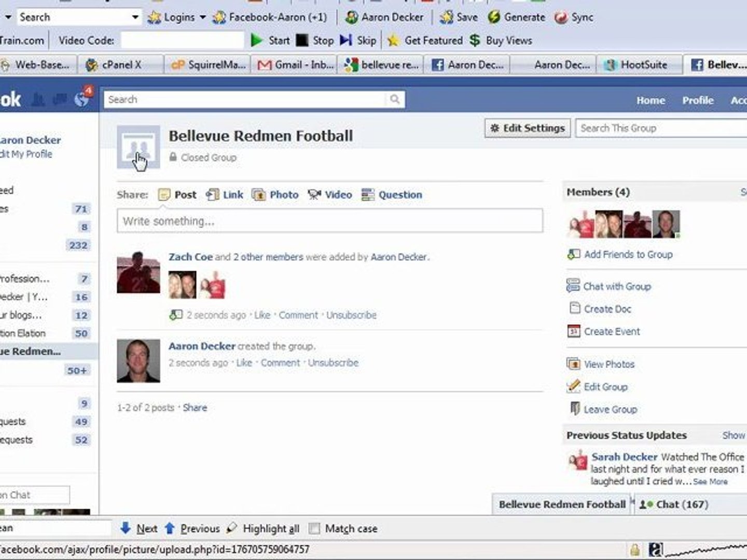The image size is (747, 560).
Task: Open Bellevue Redmen Football chat tab
Action: point(562,504)
